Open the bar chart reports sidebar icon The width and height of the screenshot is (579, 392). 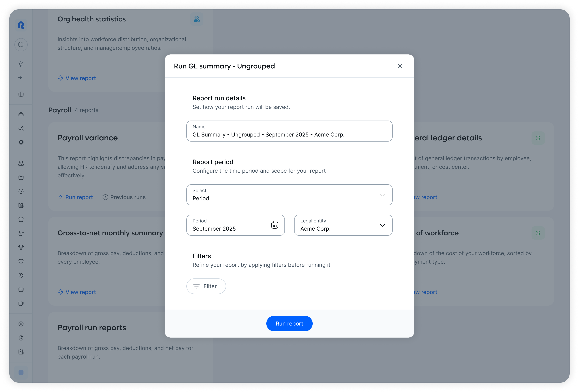(x=21, y=373)
